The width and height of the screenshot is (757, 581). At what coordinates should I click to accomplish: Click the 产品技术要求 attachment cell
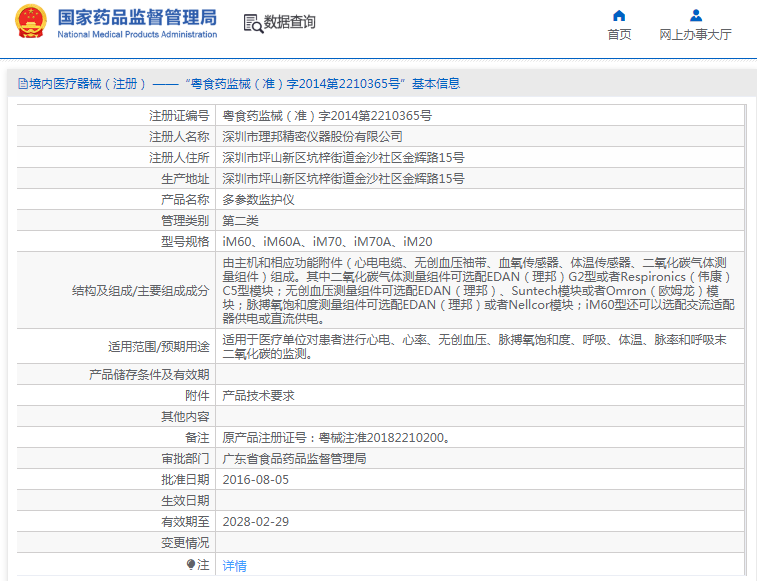[x=258, y=395]
